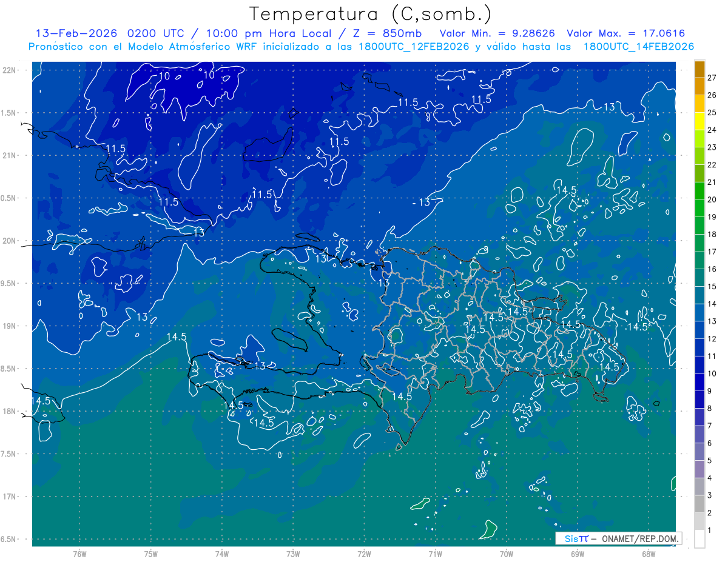Select the 13-Feb-2026 date text
728x562 pixels.
[76, 33]
